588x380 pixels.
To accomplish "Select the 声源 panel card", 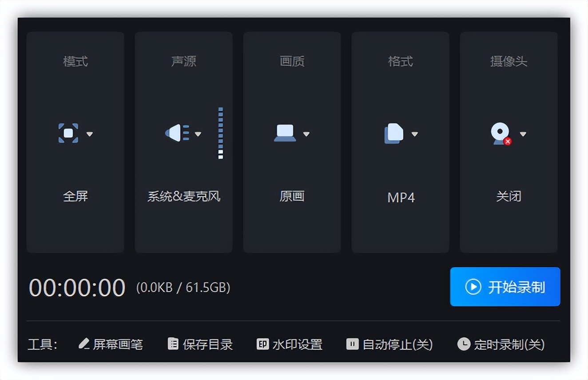I will tap(183, 142).
